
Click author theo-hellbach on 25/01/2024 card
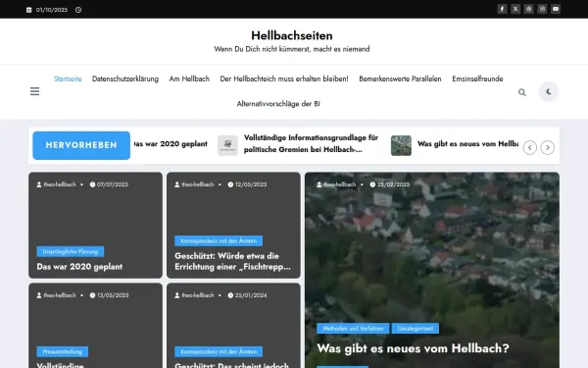(x=198, y=295)
